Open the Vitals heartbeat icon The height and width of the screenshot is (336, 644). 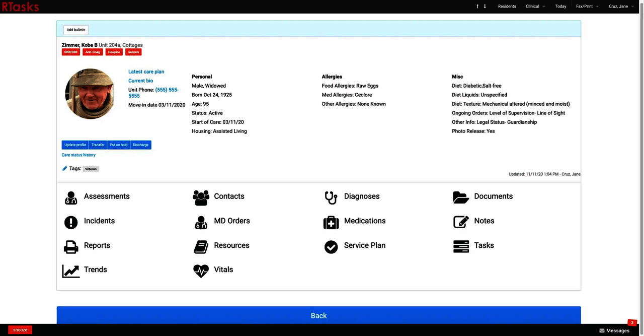point(201,271)
